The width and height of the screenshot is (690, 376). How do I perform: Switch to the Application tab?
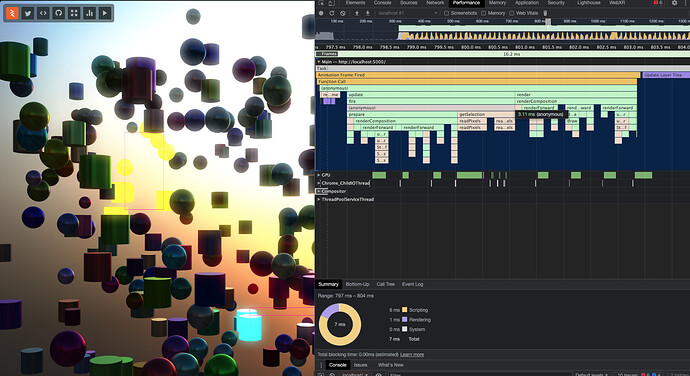coord(527,3)
